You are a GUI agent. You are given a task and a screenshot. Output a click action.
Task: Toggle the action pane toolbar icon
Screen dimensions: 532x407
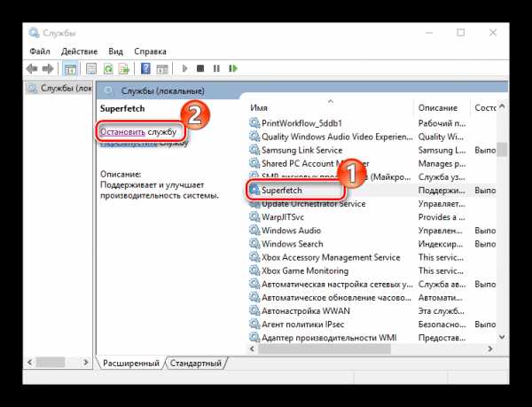(162, 69)
